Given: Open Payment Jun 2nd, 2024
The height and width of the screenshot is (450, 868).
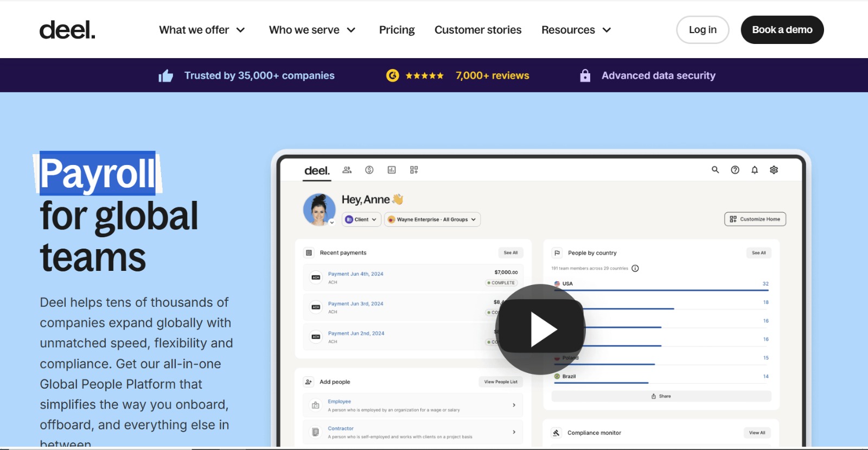Looking at the screenshot, I should (x=356, y=334).
